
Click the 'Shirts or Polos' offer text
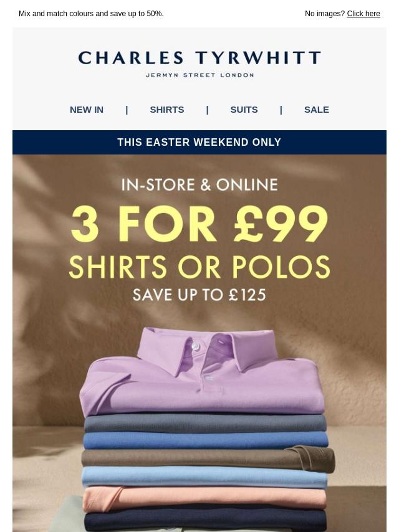(x=199, y=267)
